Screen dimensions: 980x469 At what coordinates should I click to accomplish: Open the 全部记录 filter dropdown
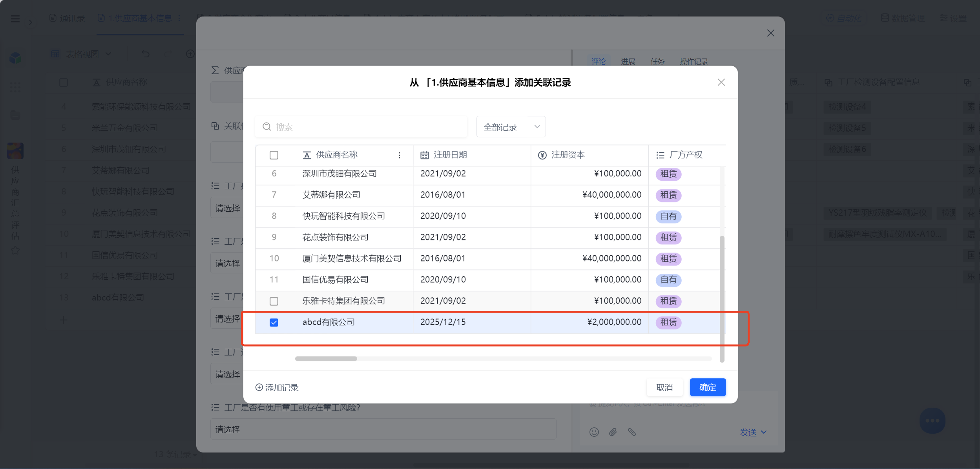pyautogui.click(x=511, y=127)
